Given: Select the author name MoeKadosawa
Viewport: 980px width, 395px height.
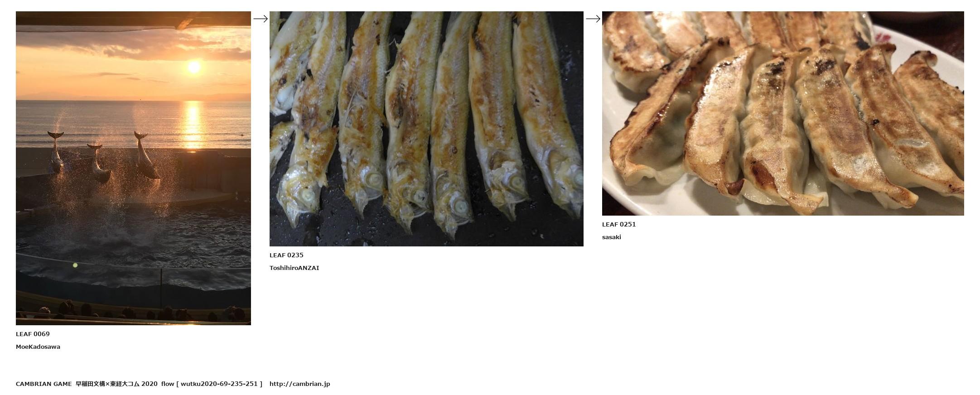Looking at the screenshot, I should pyautogui.click(x=38, y=347).
